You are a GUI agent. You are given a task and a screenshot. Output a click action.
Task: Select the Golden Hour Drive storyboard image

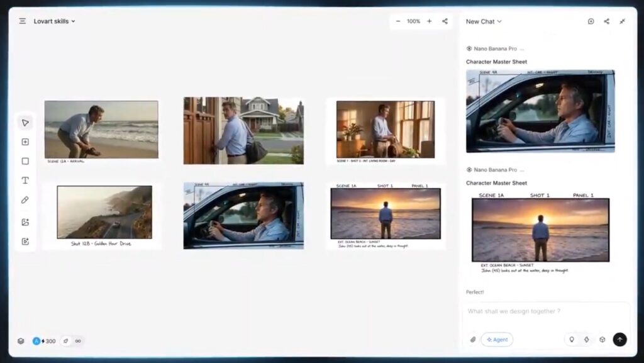(104, 212)
